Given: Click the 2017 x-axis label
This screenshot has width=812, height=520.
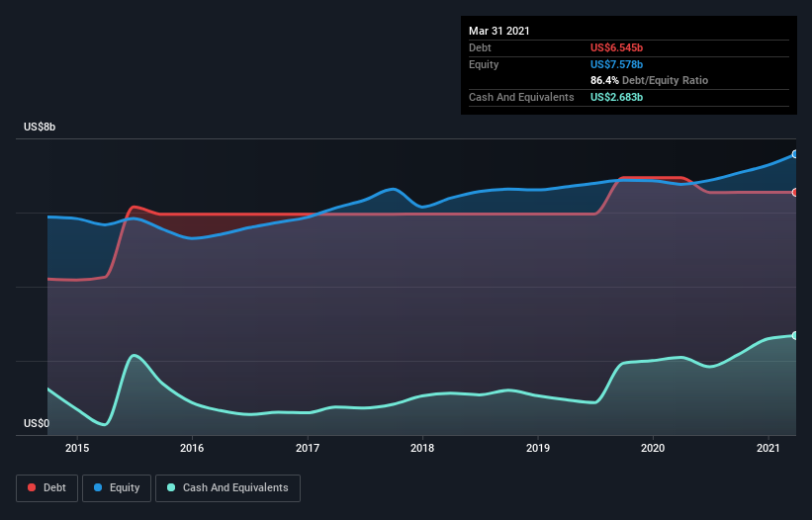Looking at the screenshot, I should 308,448.
